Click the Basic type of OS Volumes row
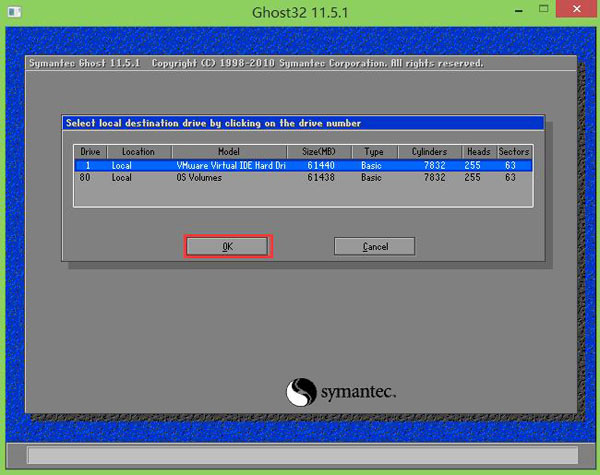The image size is (600, 475). tap(371, 178)
